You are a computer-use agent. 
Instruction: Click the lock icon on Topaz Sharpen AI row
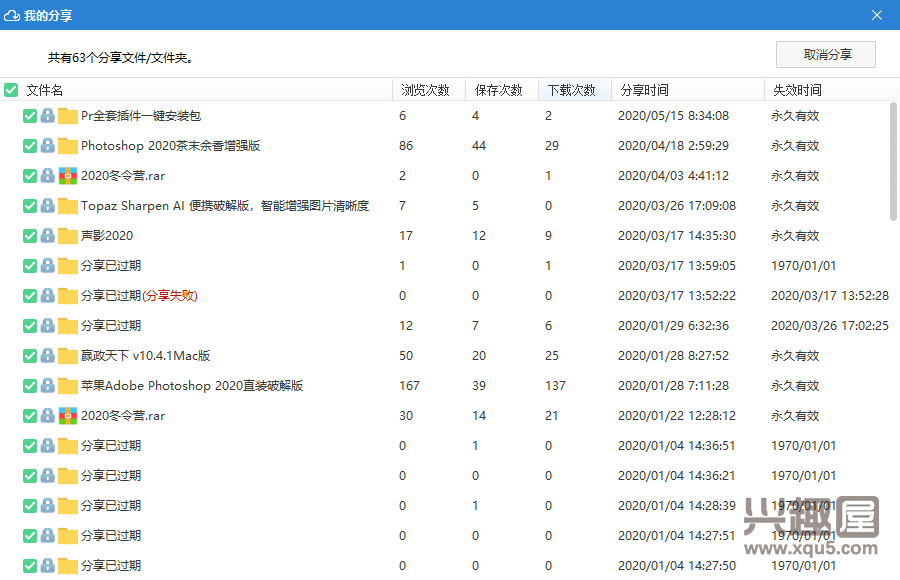tap(48, 205)
